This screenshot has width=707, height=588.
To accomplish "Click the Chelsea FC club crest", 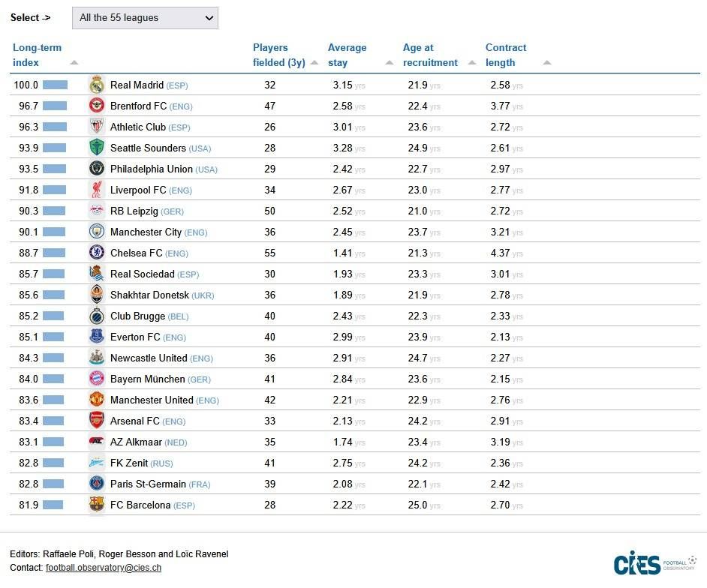I will point(96,253).
